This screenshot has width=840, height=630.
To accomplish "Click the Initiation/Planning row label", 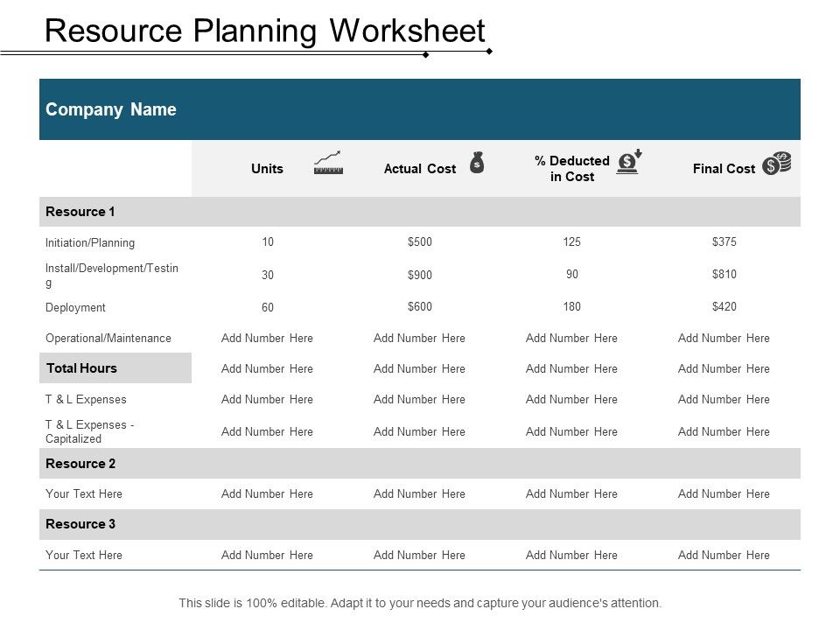I will click(x=90, y=242).
